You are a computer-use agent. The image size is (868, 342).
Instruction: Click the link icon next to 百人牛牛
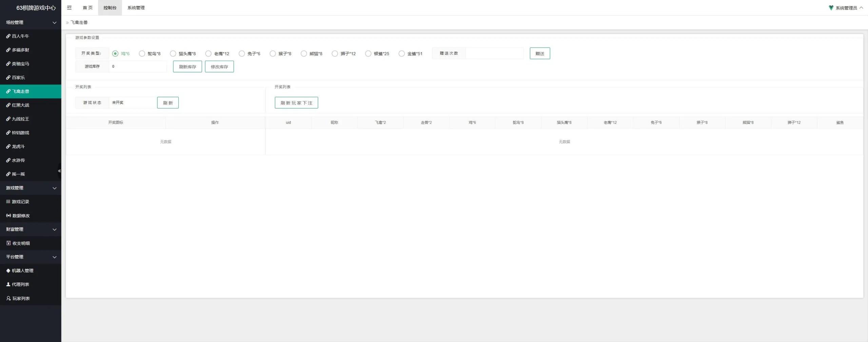pyautogui.click(x=8, y=36)
